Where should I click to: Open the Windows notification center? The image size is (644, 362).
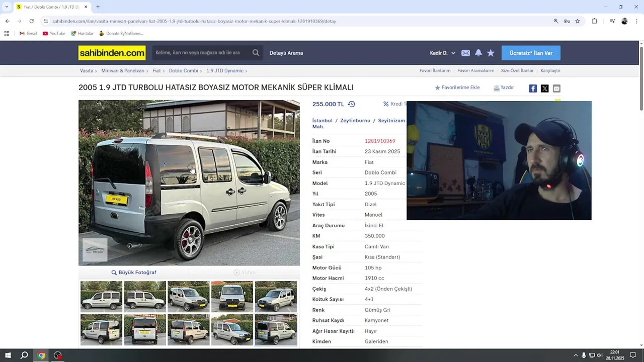pyautogui.click(x=633, y=355)
